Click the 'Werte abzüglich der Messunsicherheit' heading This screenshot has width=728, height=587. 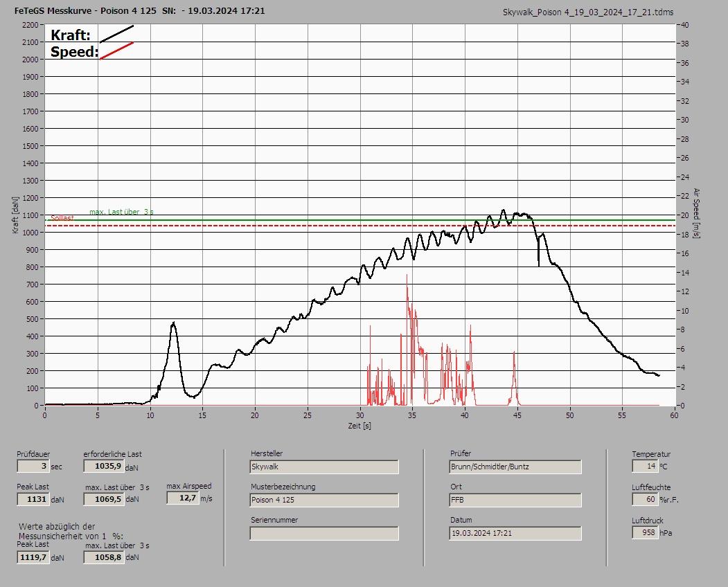click(71, 532)
